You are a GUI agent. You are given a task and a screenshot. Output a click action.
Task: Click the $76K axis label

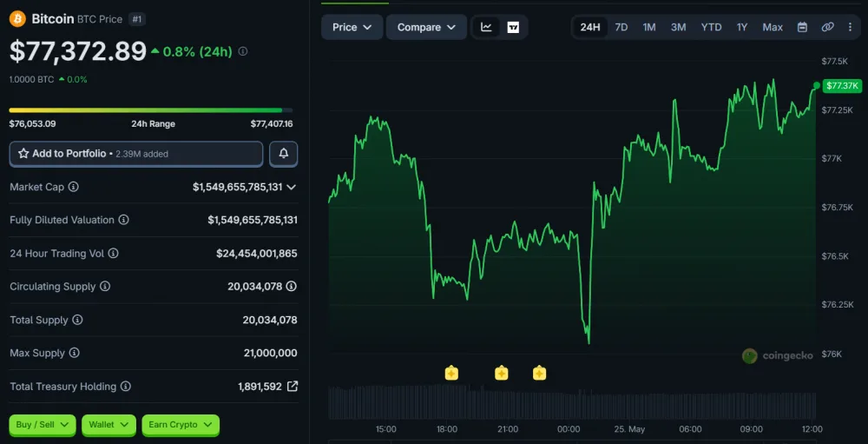click(x=832, y=354)
